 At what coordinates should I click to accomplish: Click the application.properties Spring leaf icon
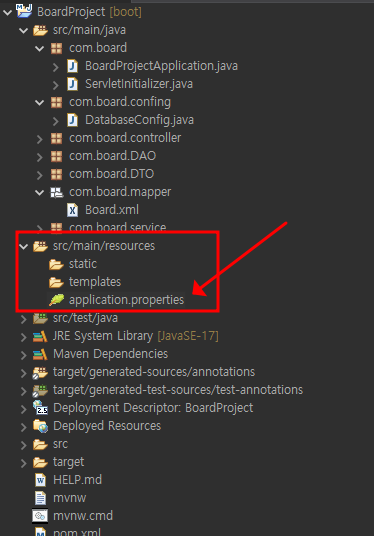56,300
